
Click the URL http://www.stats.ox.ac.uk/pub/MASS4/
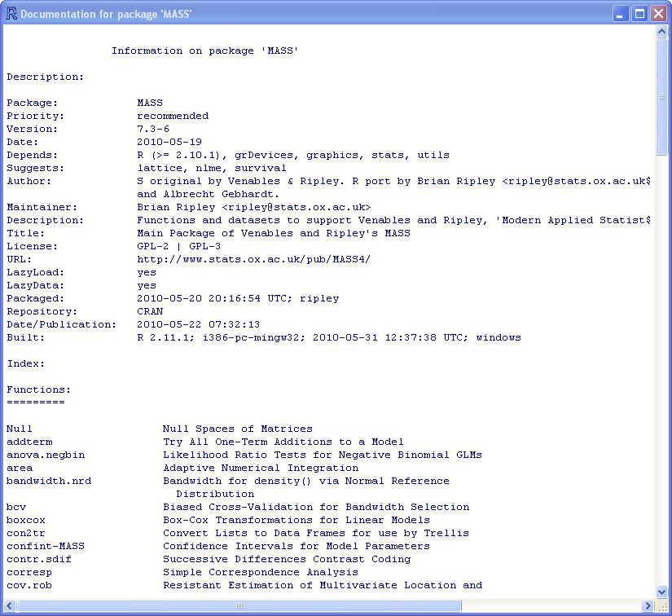pos(253,259)
